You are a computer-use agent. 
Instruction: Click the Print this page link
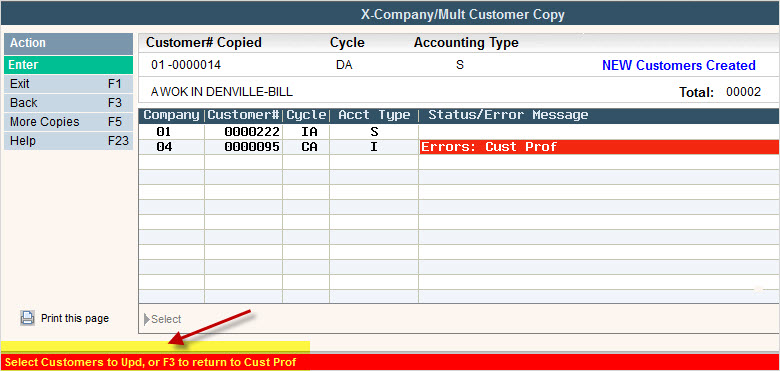click(x=75, y=318)
